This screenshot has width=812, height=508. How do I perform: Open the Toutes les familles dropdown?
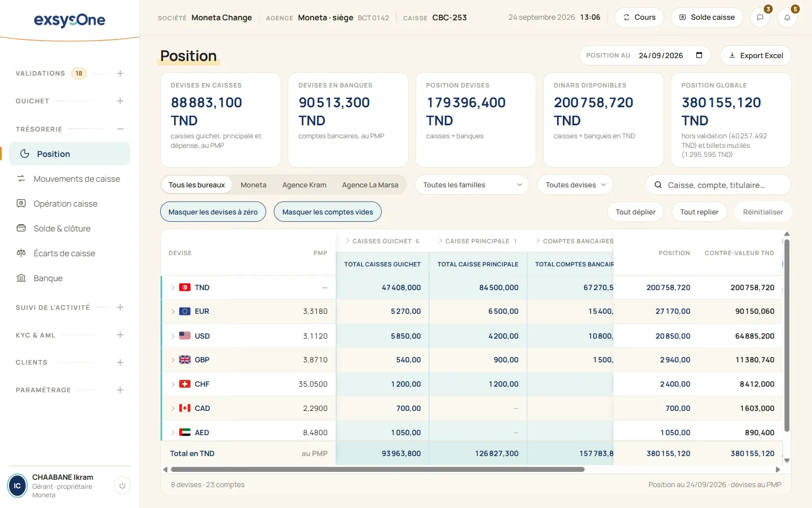pos(473,185)
